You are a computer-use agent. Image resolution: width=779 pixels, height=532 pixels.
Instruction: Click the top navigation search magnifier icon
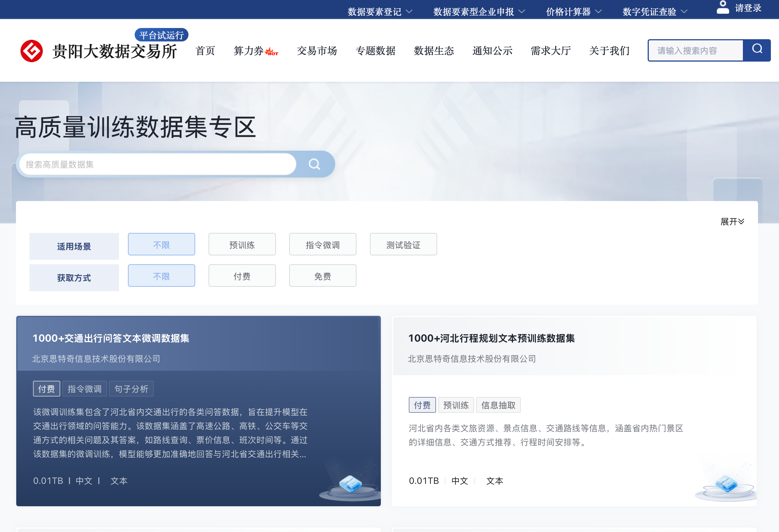[757, 50]
